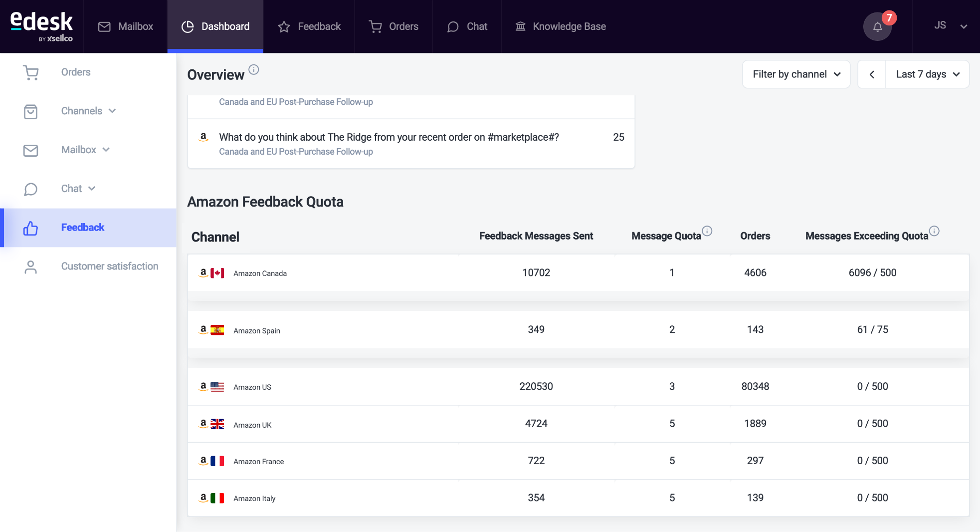Click the Overview info icon
This screenshot has height=532, width=980.
[x=253, y=69]
